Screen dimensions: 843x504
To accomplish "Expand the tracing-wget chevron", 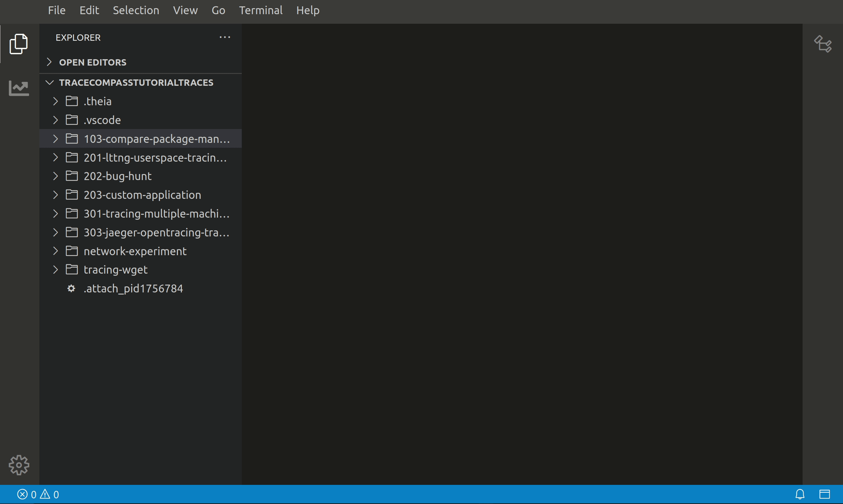I will 55,269.
